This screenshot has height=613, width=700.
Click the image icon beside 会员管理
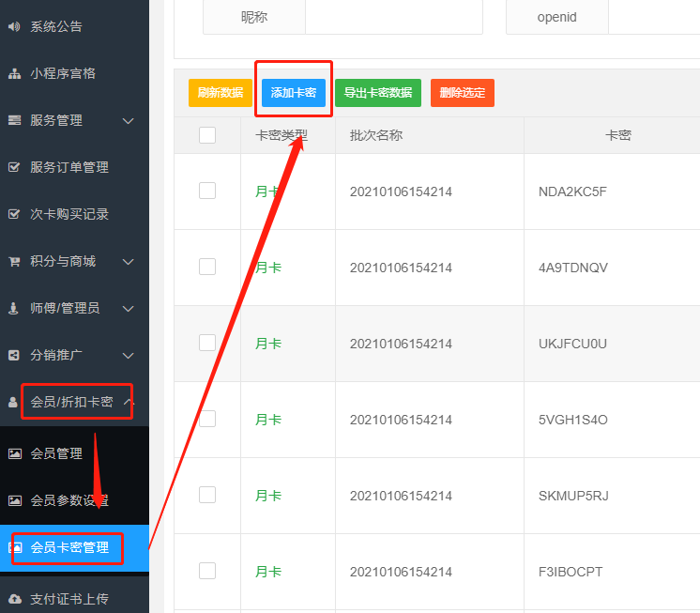(x=15, y=454)
